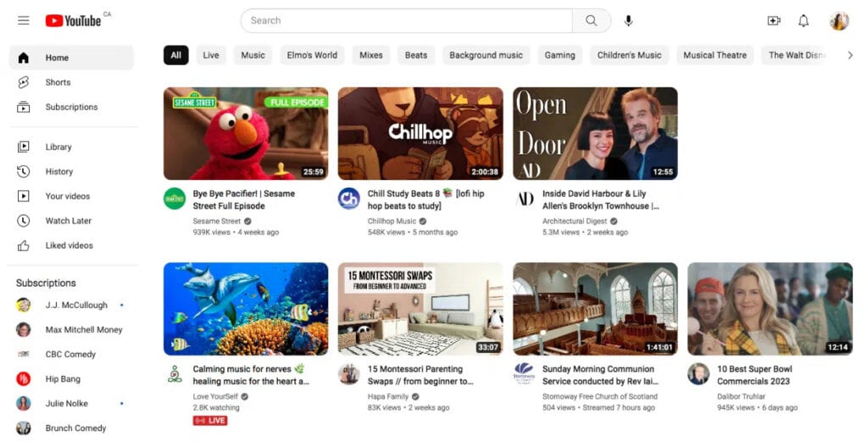Open the church communion service thumbnail
Screen dimensions: 868x447
point(595,309)
